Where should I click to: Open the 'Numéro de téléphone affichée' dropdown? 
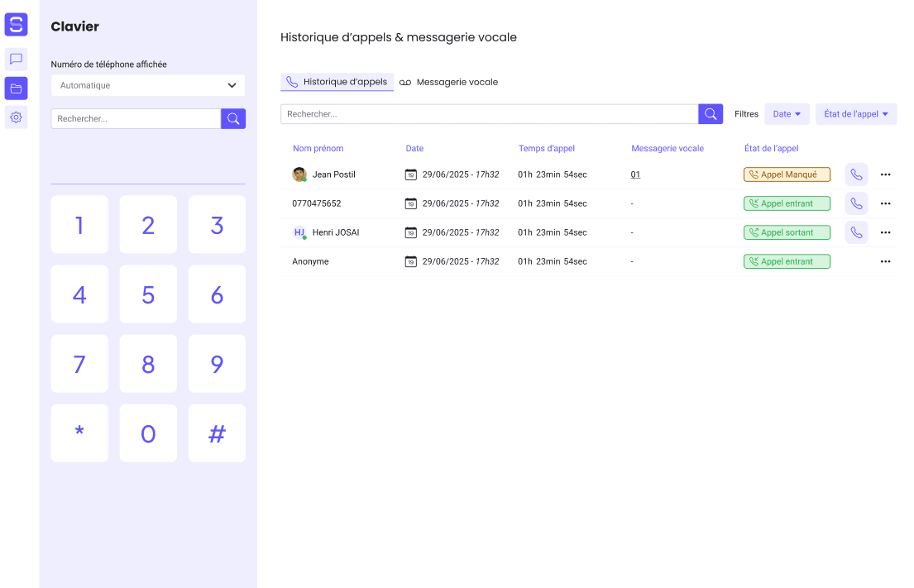tap(147, 85)
